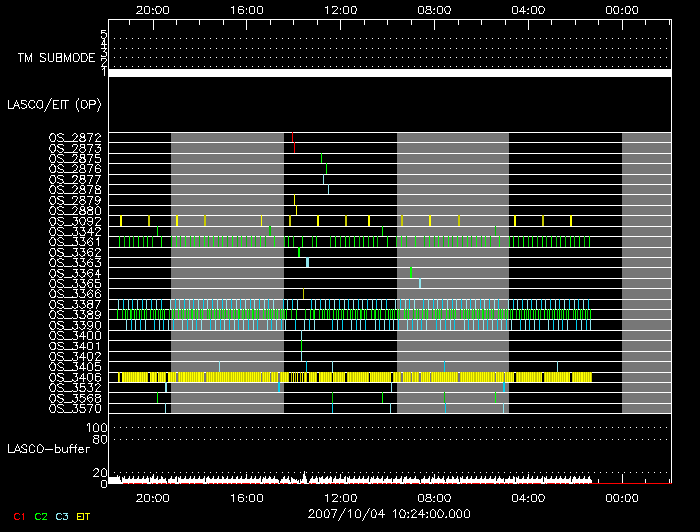Select the yellow EIT legend marker
The image size is (700, 532).
(x=83, y=517)
